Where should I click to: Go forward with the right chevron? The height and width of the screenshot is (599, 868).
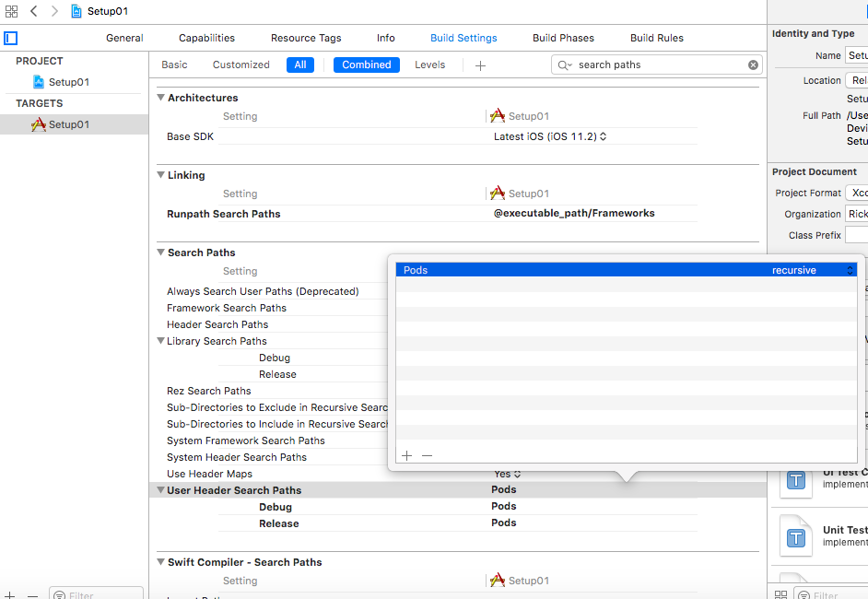pos(54,11)
